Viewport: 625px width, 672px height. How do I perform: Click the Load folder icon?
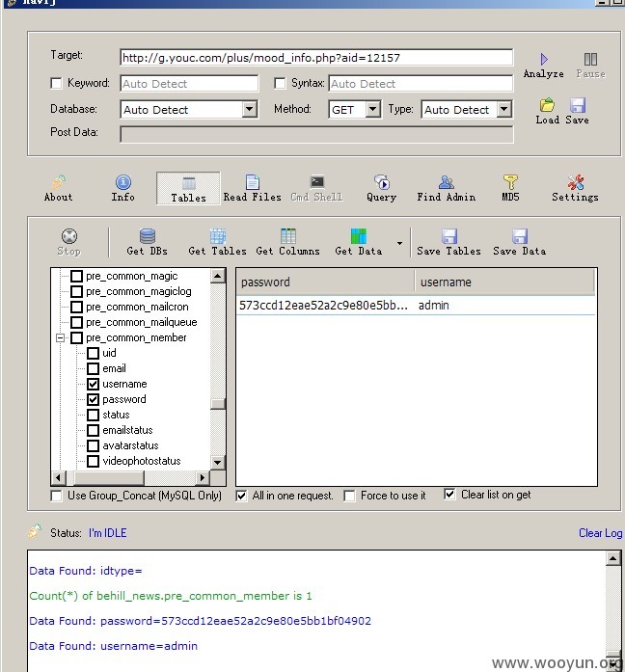tap(547, 105)
